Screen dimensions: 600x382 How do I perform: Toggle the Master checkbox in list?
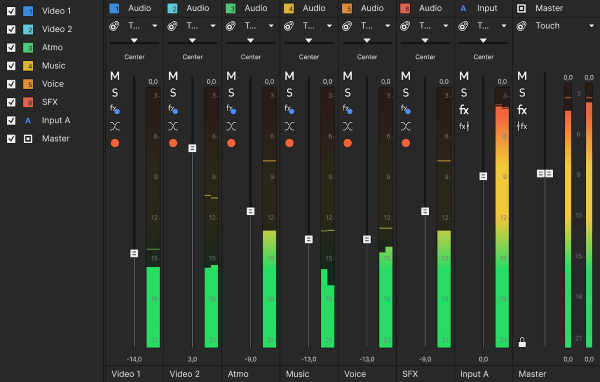(x=11, y=139)
